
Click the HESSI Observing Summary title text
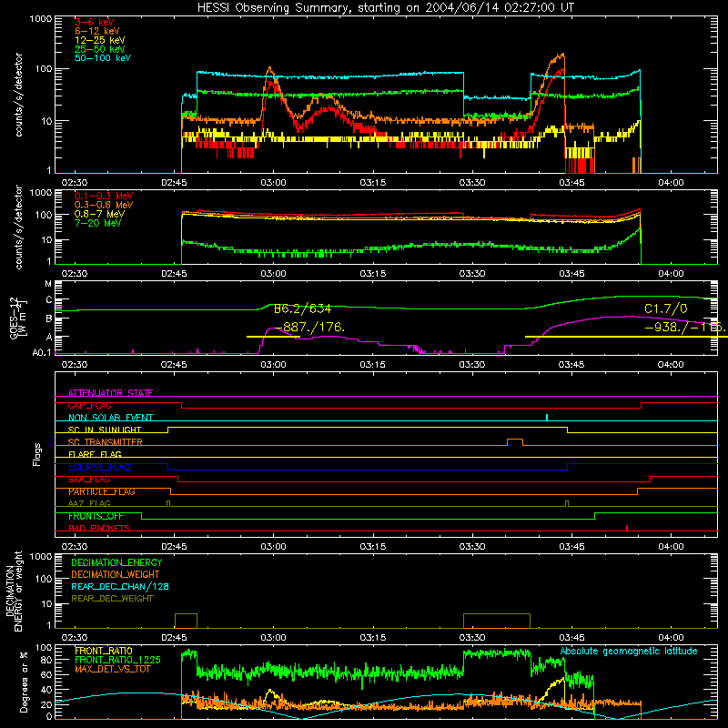coord(385,7)
